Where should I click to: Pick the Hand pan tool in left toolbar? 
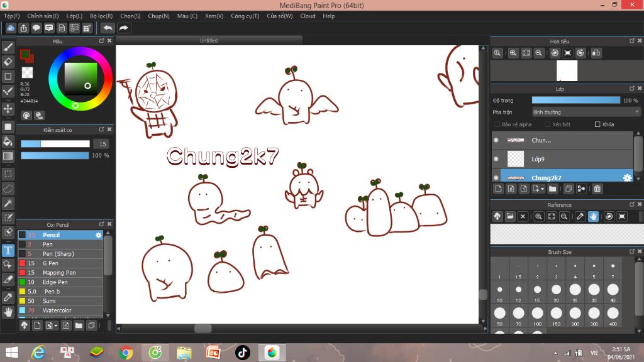coord(8,312)
